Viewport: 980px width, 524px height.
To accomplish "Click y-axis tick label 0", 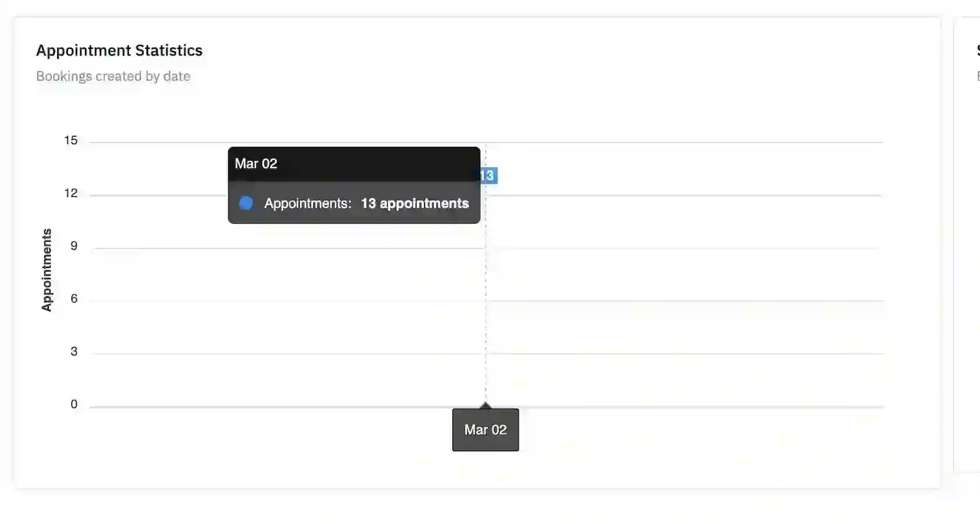I will pyautogui.click(x=74, y=404).
